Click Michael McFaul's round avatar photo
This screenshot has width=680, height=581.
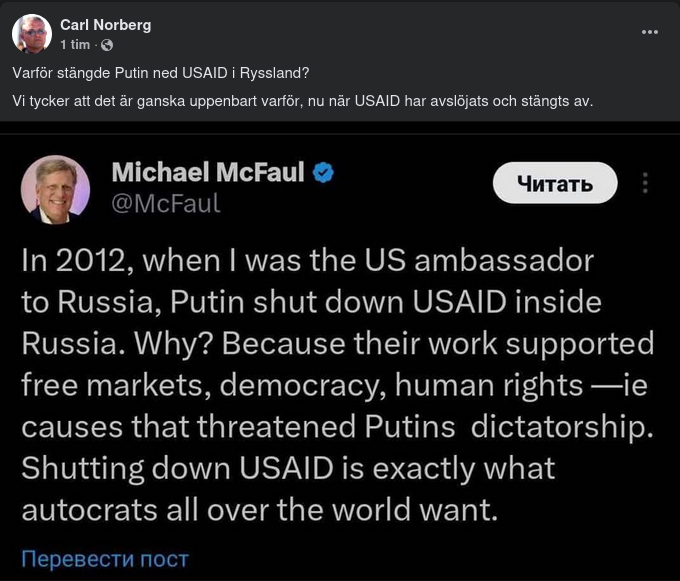tap(56, 189)
